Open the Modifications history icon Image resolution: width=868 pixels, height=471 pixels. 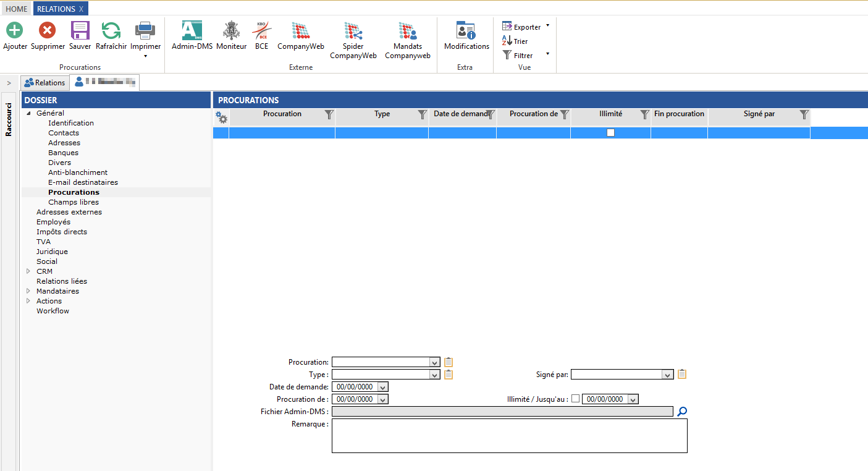pyautogui.click(x=466, y=30)
